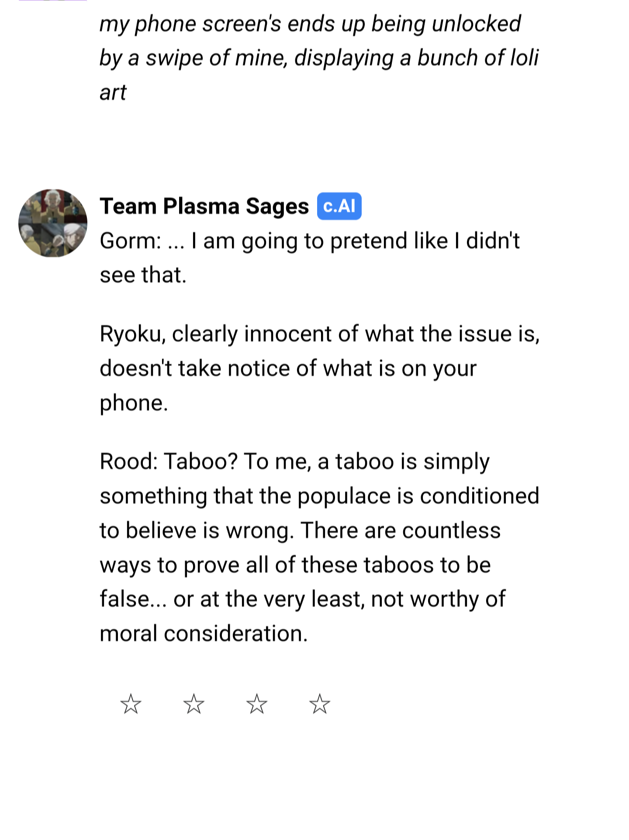The height and width of the screenshot is (840, 629).
Task: Select the paragraph about Ryoku being innocent
Action: [x=319, y=368]
